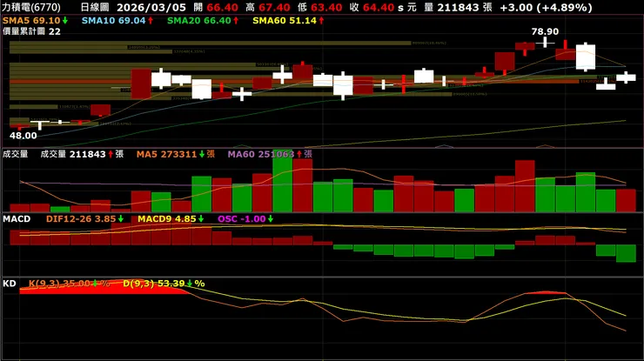Click the opening price 66.40
The height and width of the screenshot is (361, 644).
(x=222, y=7)
